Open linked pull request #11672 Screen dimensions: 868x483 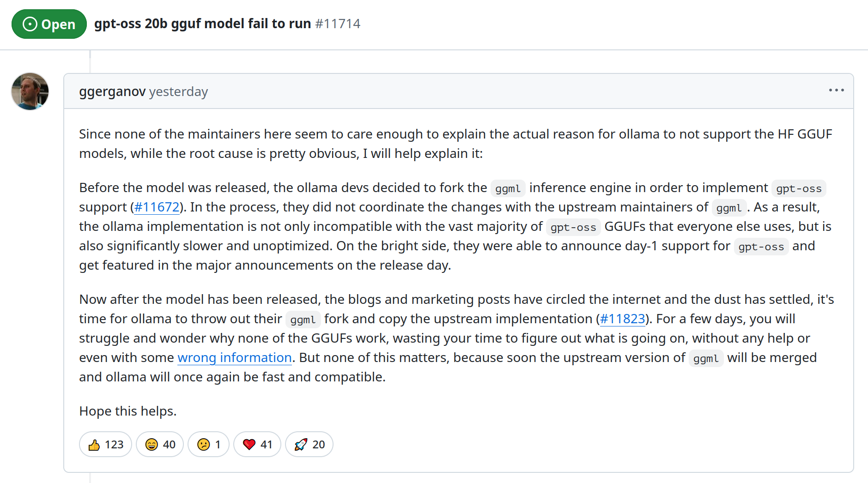(157, 207)
